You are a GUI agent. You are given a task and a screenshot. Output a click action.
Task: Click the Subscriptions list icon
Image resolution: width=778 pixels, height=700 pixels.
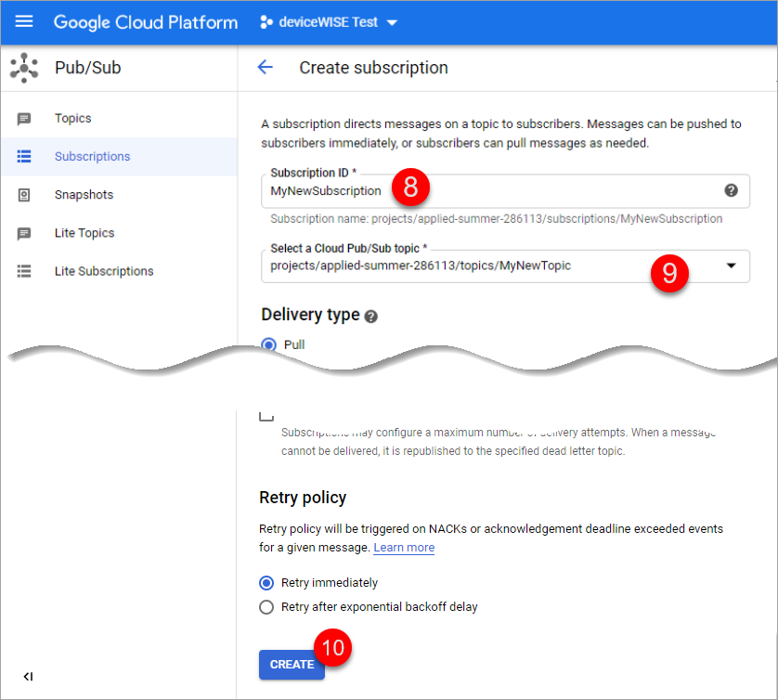24,156
